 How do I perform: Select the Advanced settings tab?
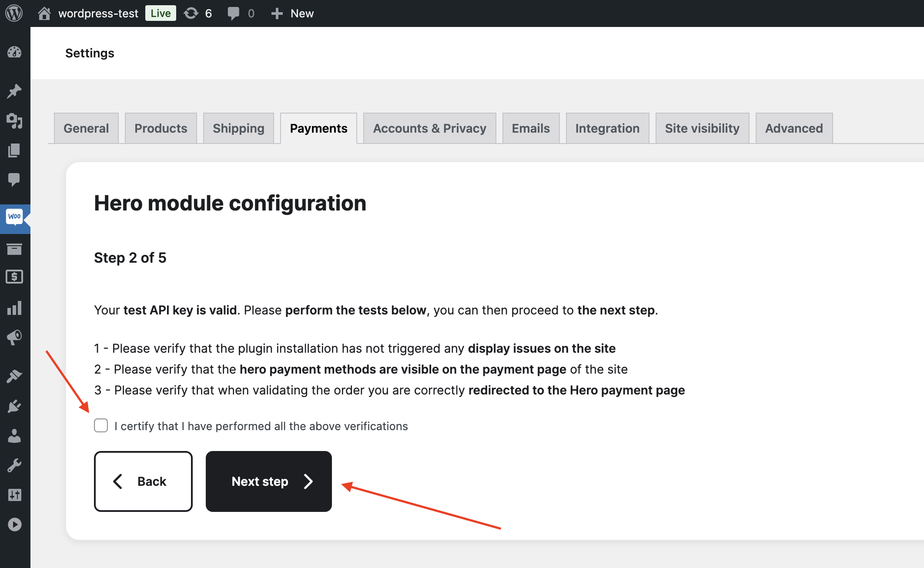(x=794, y=128)
